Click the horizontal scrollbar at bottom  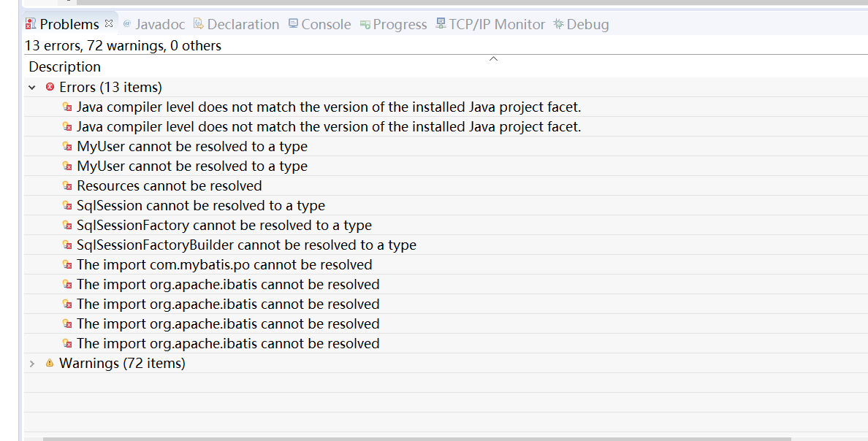tap(416, 438)
